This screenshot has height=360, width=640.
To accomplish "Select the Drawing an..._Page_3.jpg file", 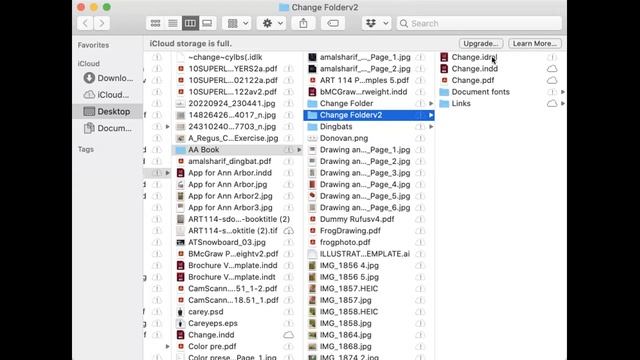I will 364,173.
